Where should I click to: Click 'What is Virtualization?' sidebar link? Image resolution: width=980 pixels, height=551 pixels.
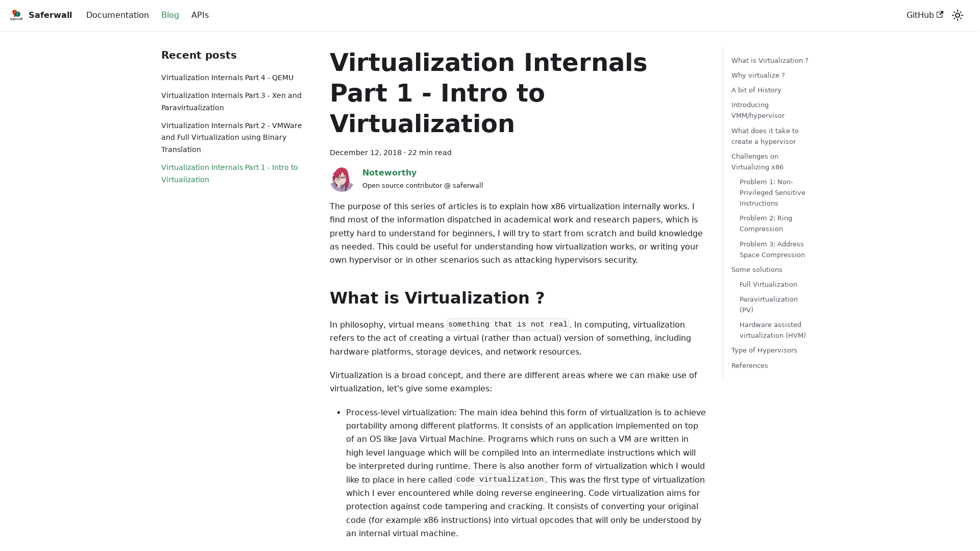(x=770, y=60)
